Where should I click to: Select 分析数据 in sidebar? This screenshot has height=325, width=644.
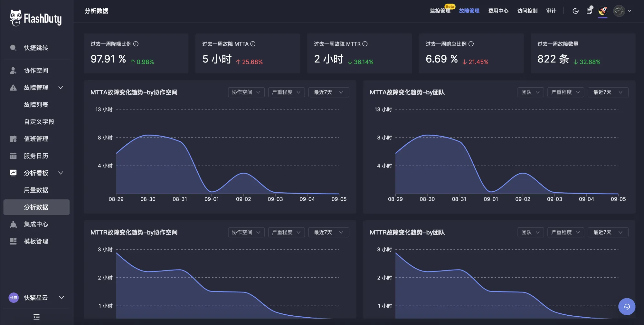click(36, 207)
